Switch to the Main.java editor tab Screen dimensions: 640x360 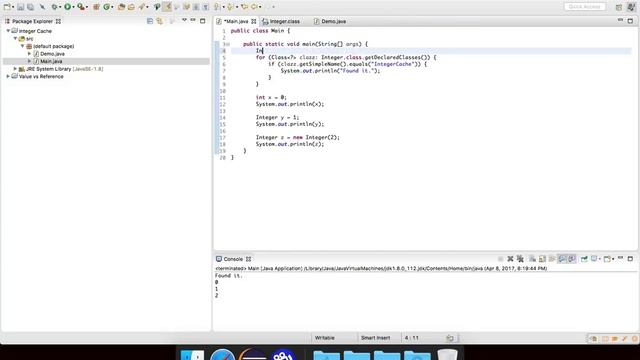[236, 21]
